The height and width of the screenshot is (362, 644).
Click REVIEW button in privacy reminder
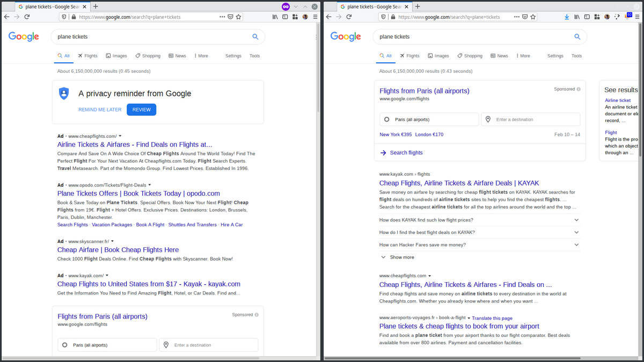[142, 109]
